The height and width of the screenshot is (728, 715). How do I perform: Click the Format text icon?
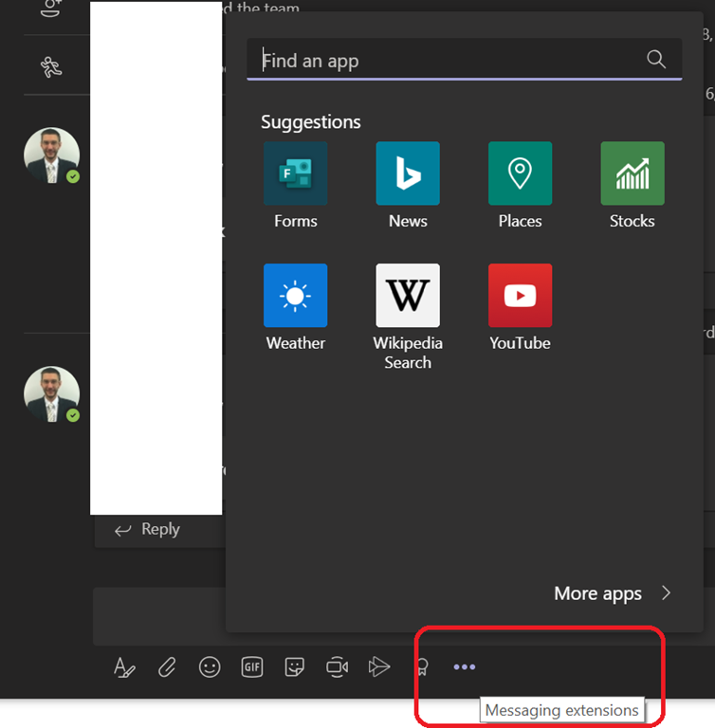[x=124, y=667]
